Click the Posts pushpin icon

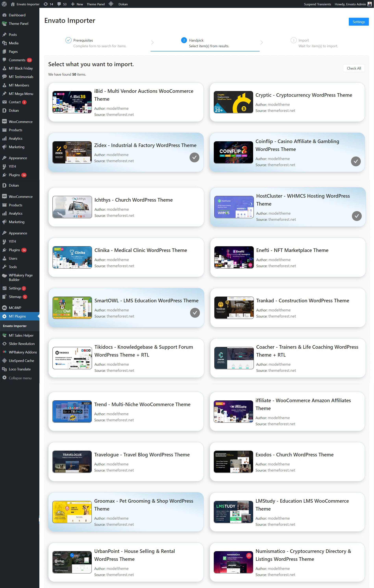pos(4,35)
